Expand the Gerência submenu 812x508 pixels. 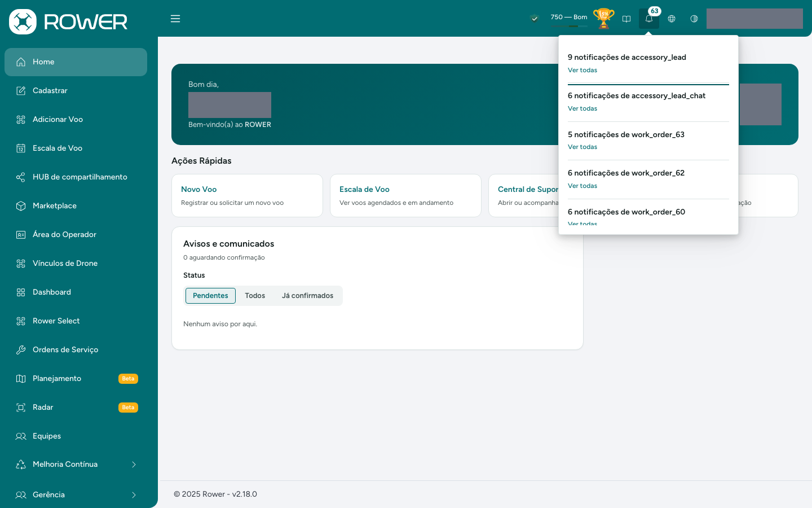point(76,495)
